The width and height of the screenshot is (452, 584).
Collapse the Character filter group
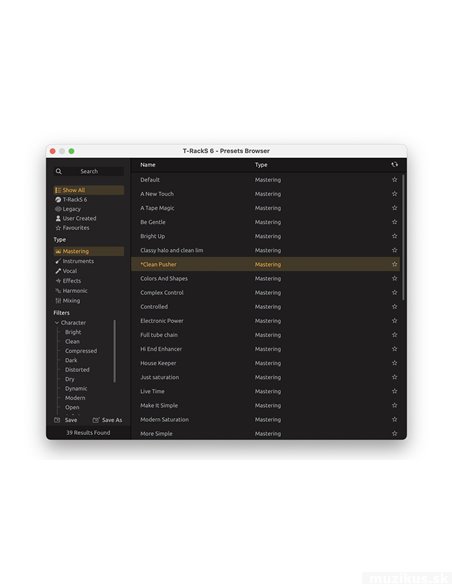(x=57, y=323)
